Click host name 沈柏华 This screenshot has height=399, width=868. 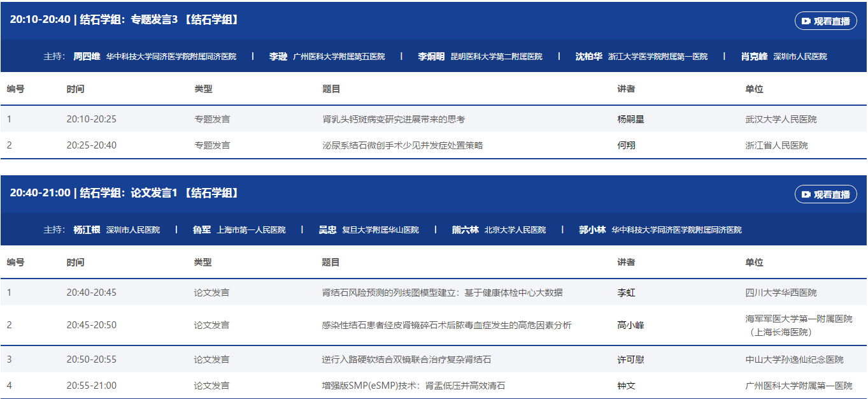pyautogui.click(x=588, y=56)
